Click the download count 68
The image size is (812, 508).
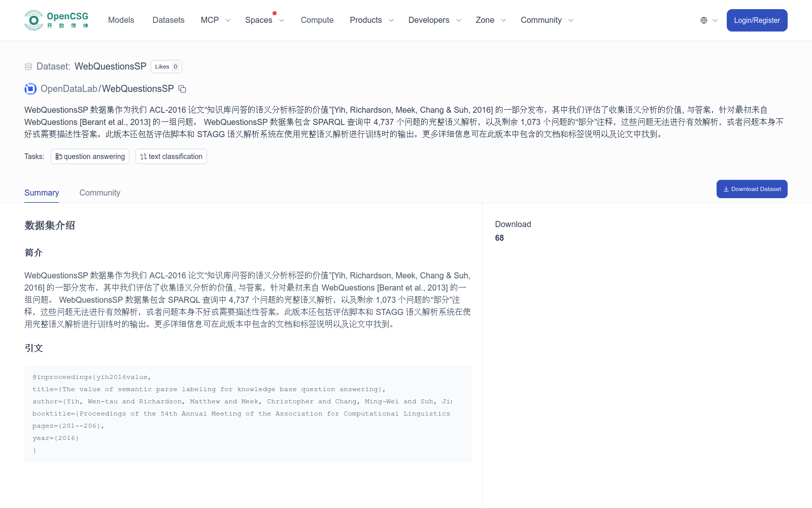click(x=499, y=238)
